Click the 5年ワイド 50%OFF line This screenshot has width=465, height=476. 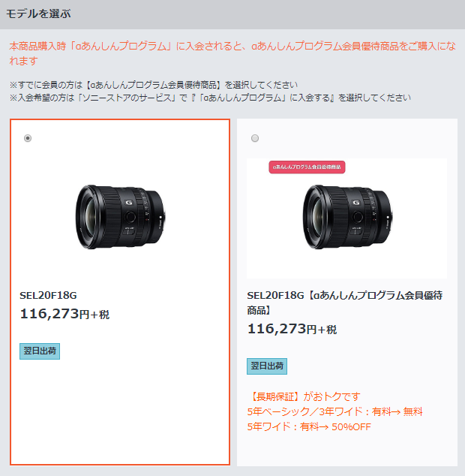tap(309, 426)
